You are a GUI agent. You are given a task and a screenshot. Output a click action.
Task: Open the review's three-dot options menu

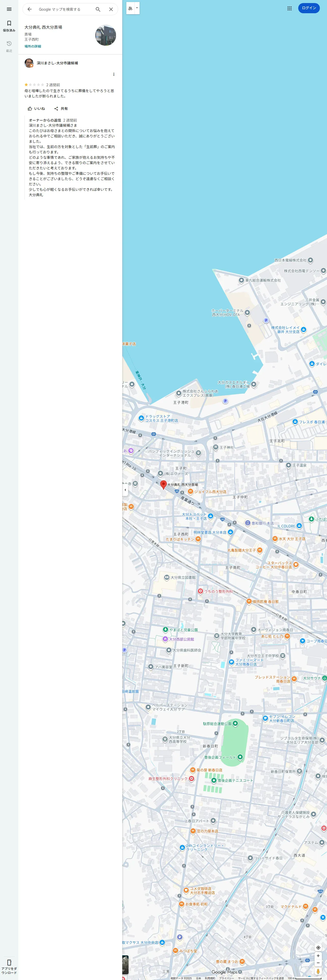(x=114, y=74)
